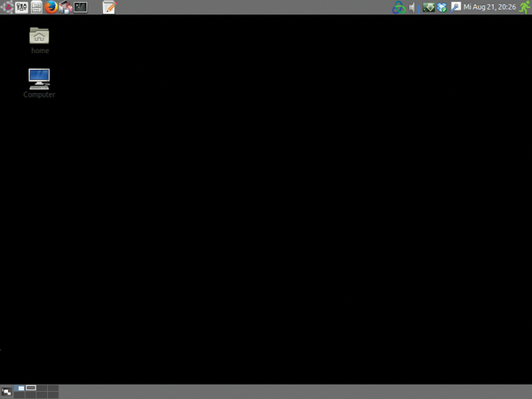The height and width of the screenshot is (399, 532).
Task: Click the green download arrow tray icon
Action: click(428, 7)
